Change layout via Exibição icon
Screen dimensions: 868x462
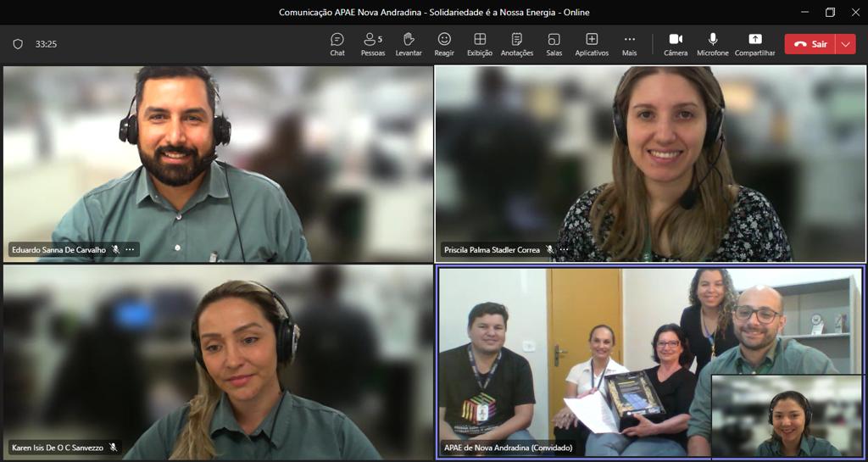480,44
